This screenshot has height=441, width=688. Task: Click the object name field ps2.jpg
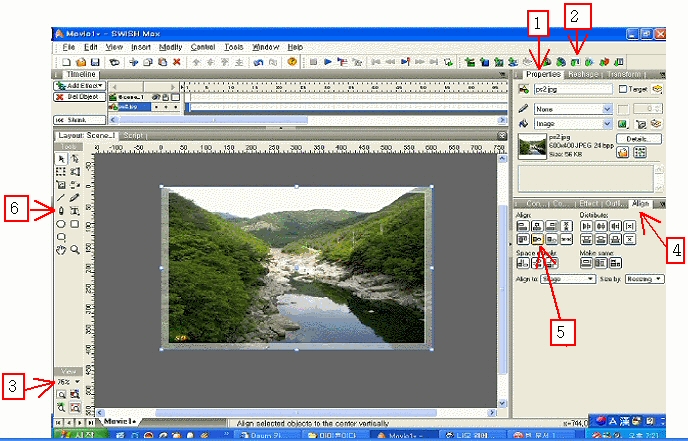[573, 90]
